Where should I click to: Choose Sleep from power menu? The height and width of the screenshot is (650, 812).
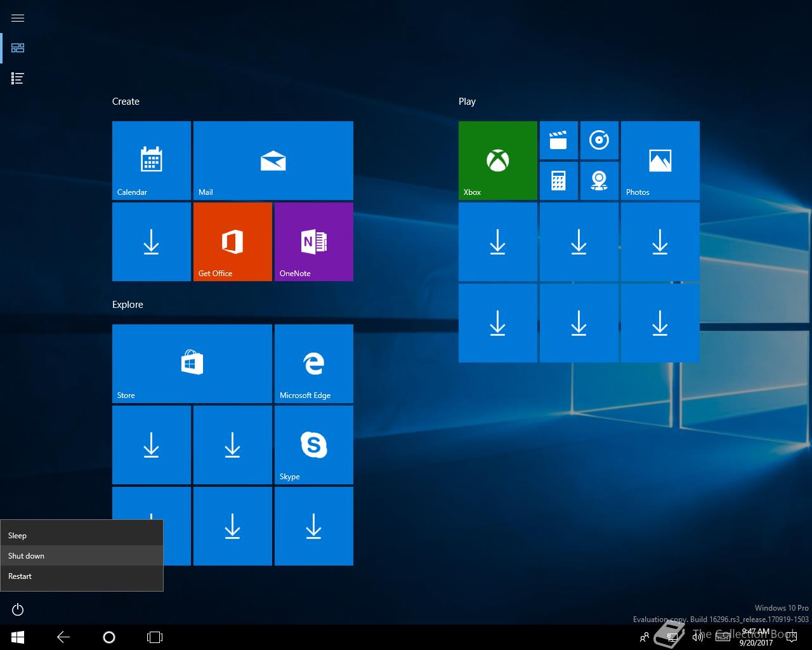tap(82, 536)
